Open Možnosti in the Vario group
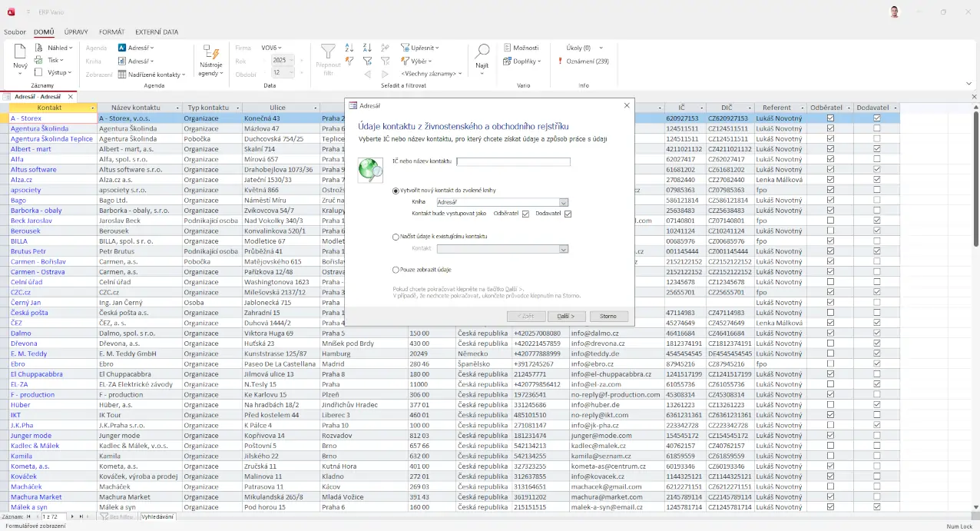The width and height of the screenshot is (980, 531). (x=521, y=48)
